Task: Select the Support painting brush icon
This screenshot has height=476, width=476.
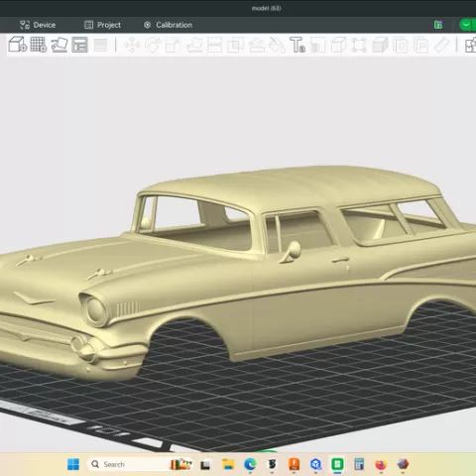Action: pos(256,45)
